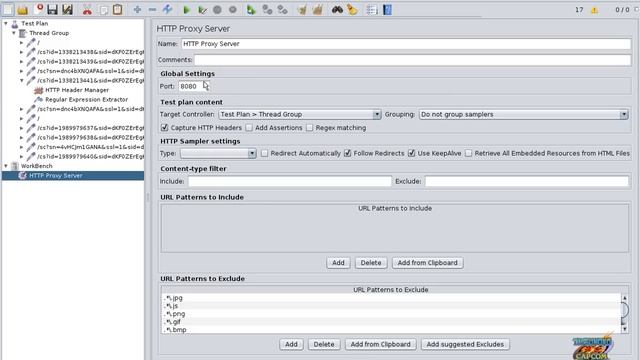Expand the /cs?id=1338213438 sampler node
This screenshot has height=360, width=640.
22,52
